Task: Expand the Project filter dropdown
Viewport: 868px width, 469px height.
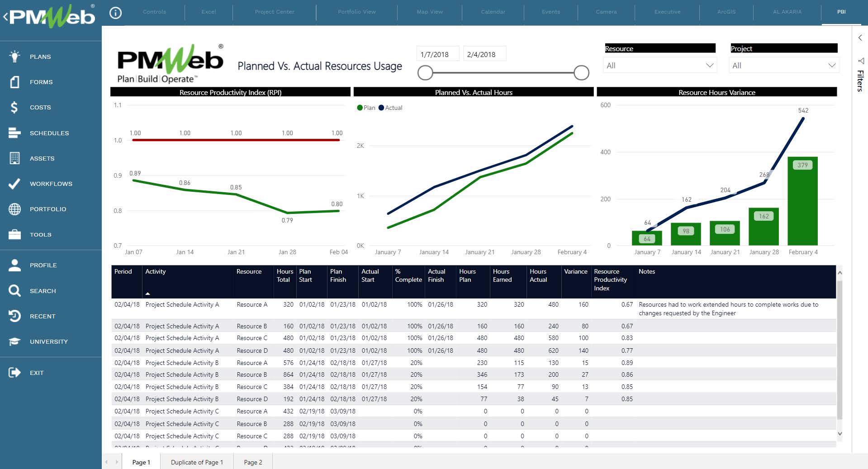Action: click(831, 66)
